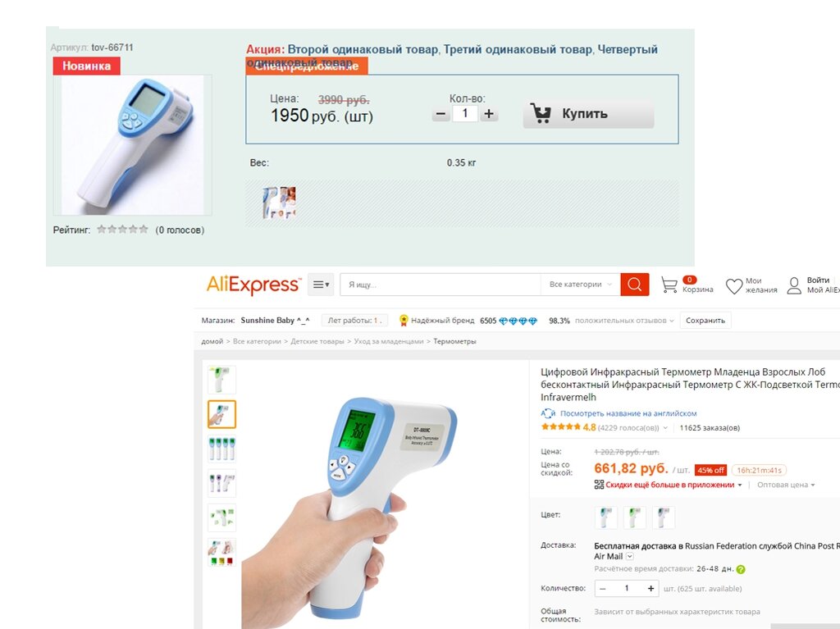
Task: Click the green delivery time help icon
Action: click(x=741, y=569)
